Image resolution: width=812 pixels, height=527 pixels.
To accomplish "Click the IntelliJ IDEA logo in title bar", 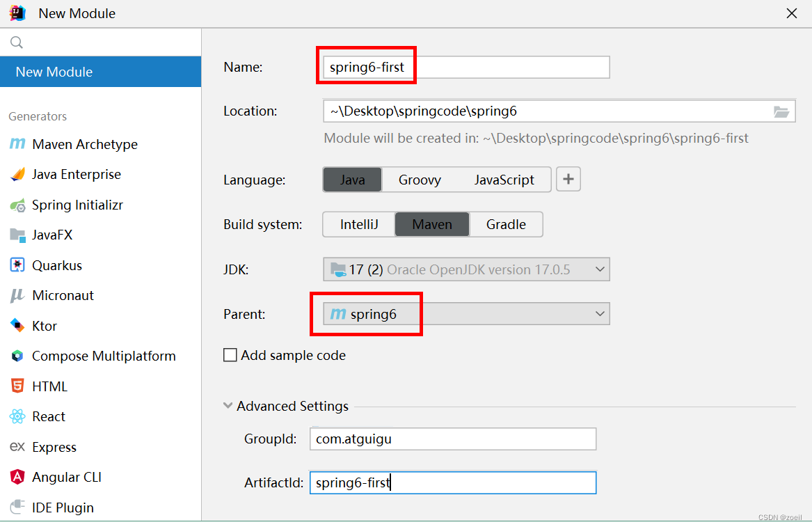I will (x=17, y=13).
